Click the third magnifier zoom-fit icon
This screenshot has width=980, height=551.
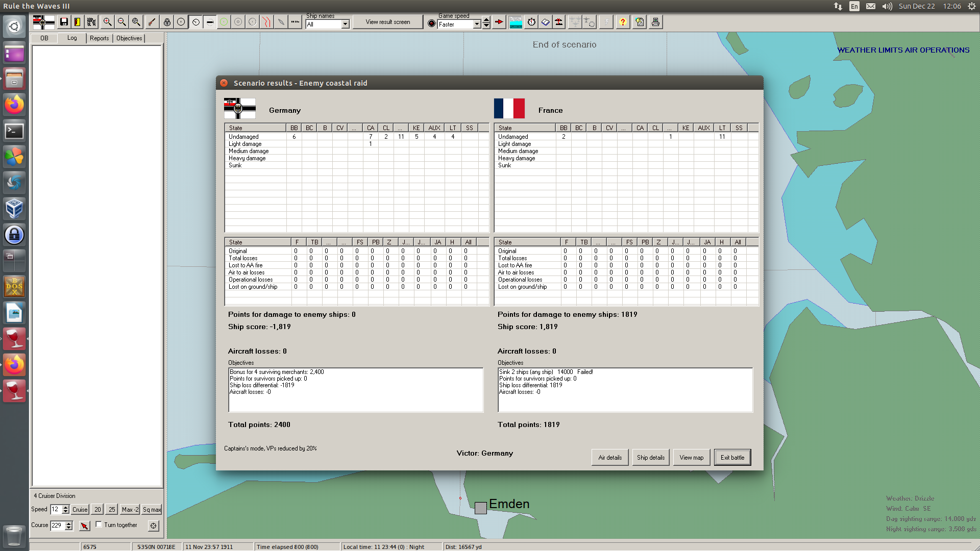pos(136,22)
